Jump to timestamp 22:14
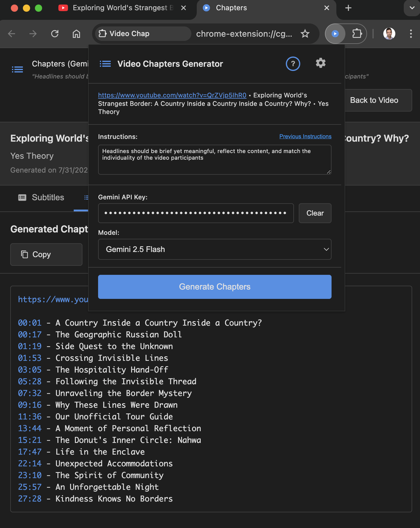 tap(30, 464)
